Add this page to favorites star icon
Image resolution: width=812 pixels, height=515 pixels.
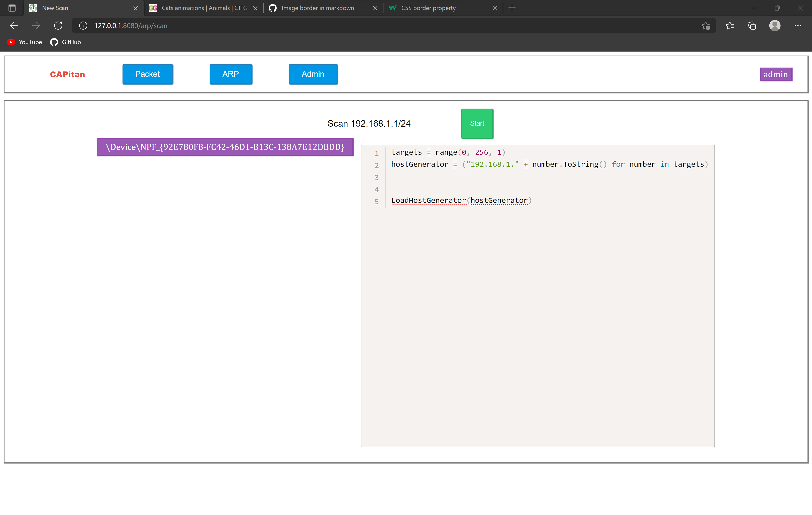(706, 26)
